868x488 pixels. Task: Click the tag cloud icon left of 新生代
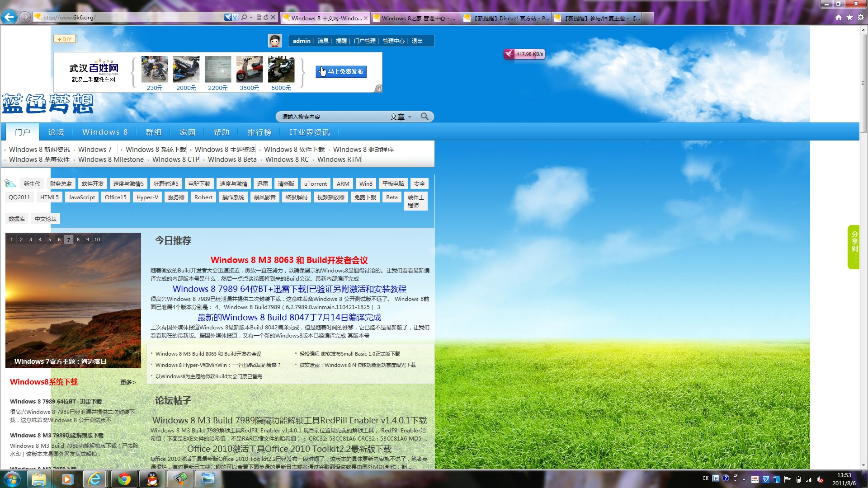pos(10,183)
